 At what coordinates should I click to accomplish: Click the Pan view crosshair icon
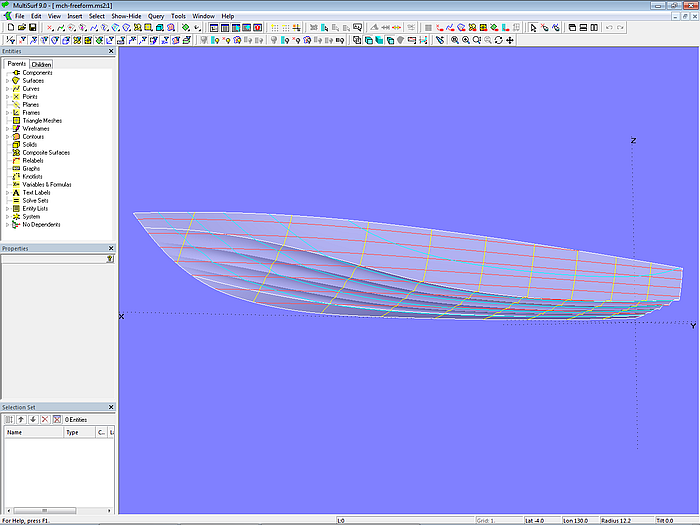511,40
